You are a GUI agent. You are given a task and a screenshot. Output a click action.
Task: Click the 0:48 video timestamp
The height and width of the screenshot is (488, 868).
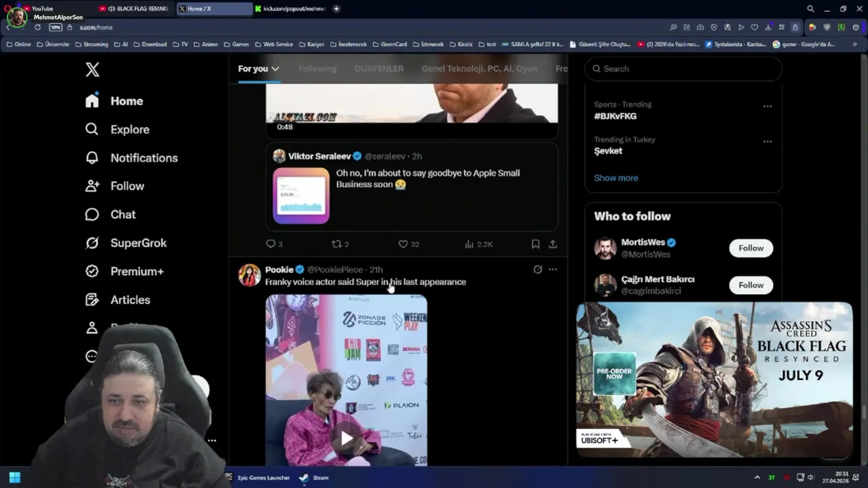click(x=285, y=127)
